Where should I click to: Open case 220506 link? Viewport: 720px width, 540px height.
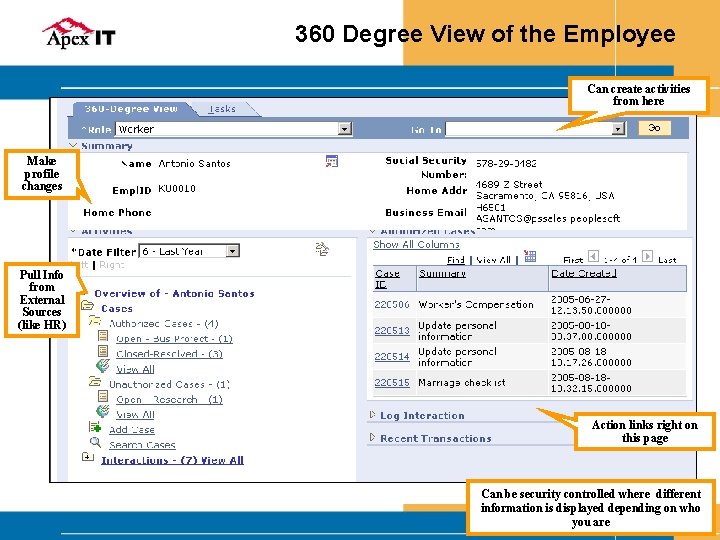pyautogui.click(x=392, y=304)
